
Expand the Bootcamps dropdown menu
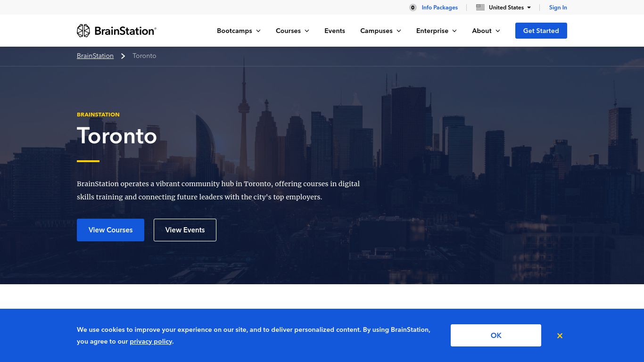(239, 31)
